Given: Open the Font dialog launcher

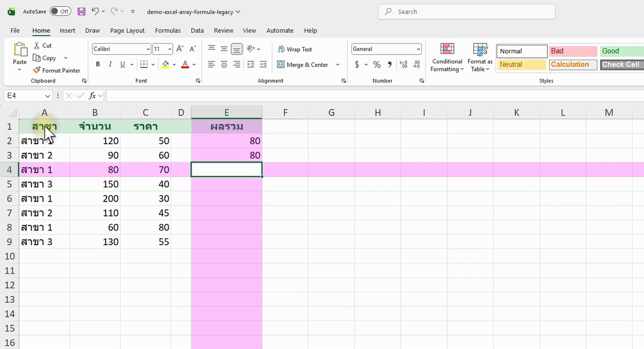Looking at the screenshot, I should pos(198,81).
